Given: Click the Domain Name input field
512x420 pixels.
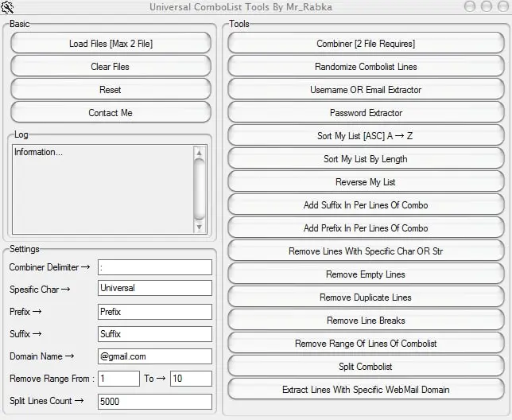Looking at the screenshot, I should [155, 356].
